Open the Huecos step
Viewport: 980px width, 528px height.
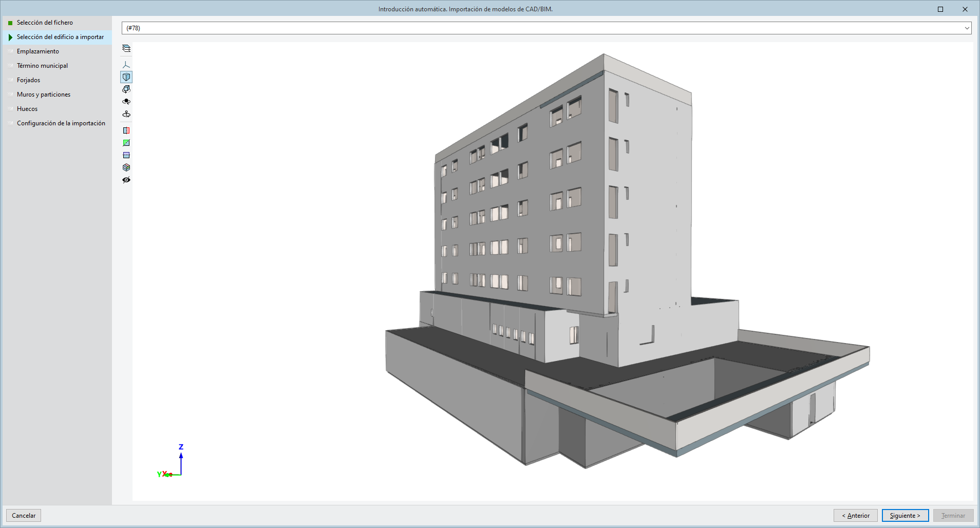tap(57, 109)
